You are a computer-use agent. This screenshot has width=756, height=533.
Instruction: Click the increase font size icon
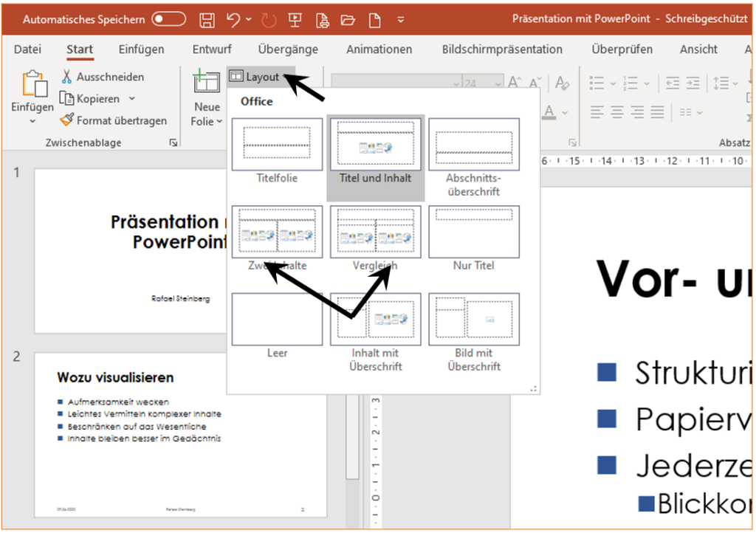click(515, 83)
